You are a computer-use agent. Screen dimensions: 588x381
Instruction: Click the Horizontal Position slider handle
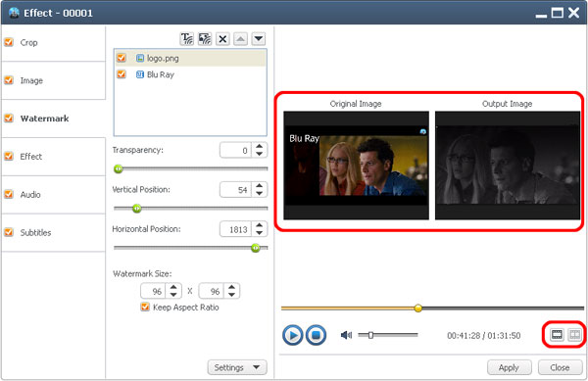coord(256,248)
